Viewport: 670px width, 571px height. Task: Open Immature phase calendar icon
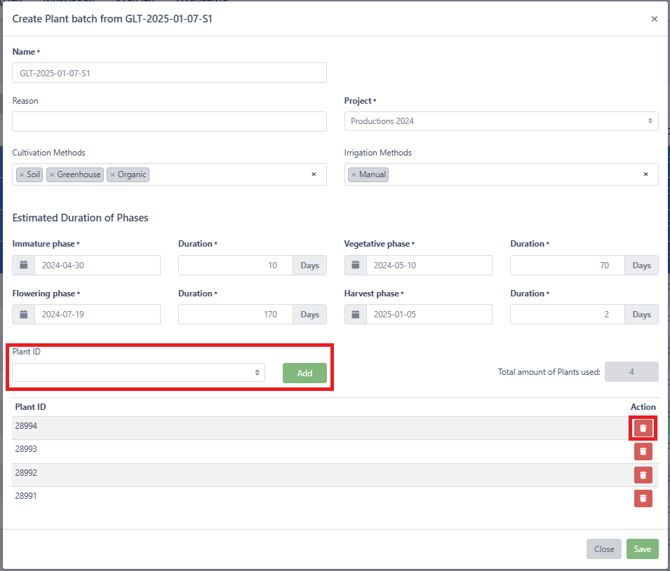pos(24,265)
